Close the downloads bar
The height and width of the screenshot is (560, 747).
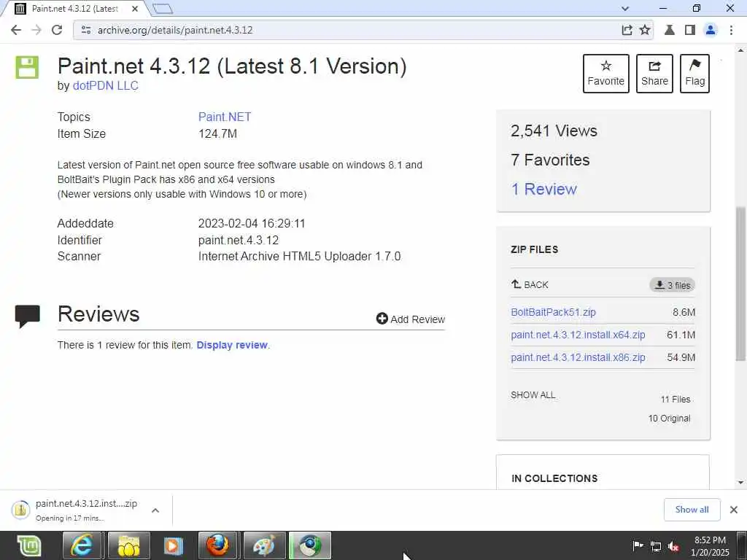point(734,510)
